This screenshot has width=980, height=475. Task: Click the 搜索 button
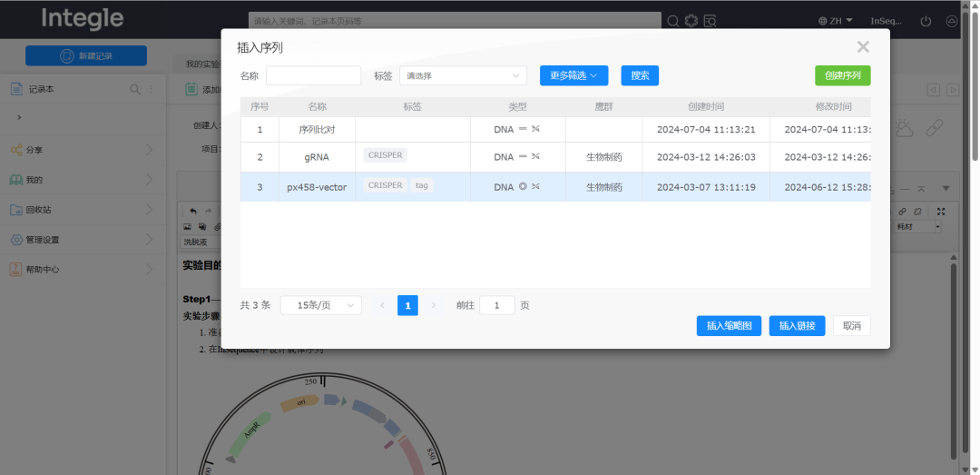pyautogui.click(x=640, y=75)
